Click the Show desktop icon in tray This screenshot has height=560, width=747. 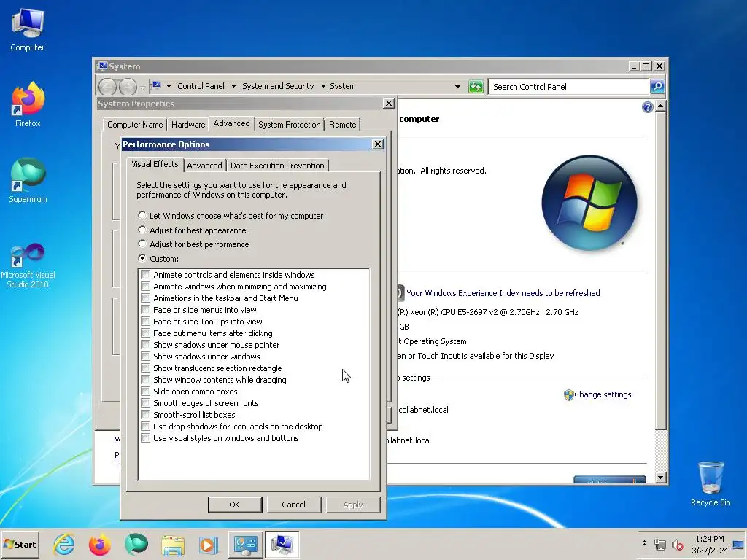(738, 544)
